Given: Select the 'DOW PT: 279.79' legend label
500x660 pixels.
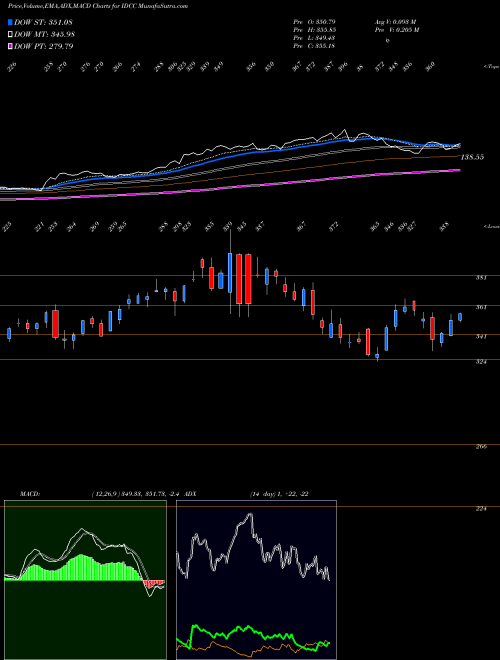Looking at the screenshot, I should tap(43, 46).
